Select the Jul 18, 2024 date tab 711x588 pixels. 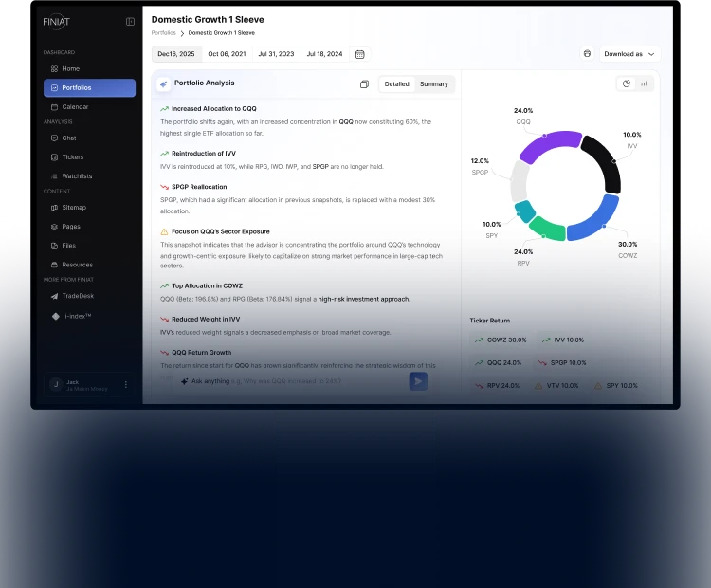point(324,54)
